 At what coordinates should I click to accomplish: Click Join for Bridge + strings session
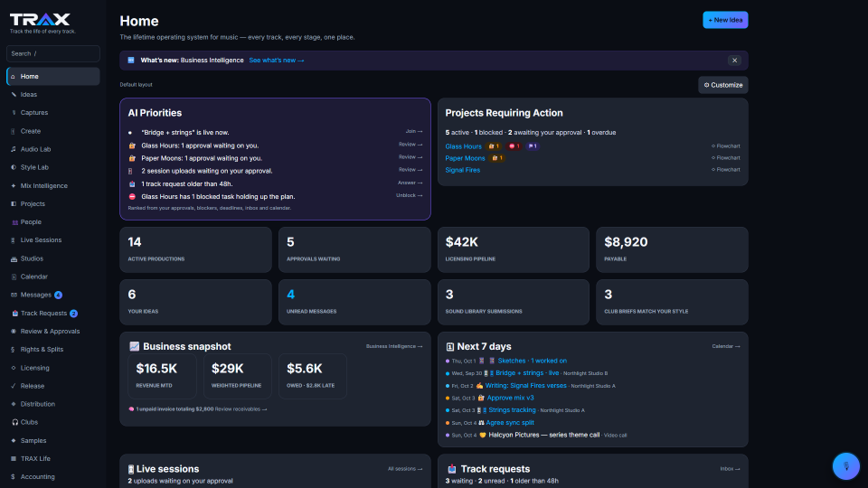click(414, 132)
